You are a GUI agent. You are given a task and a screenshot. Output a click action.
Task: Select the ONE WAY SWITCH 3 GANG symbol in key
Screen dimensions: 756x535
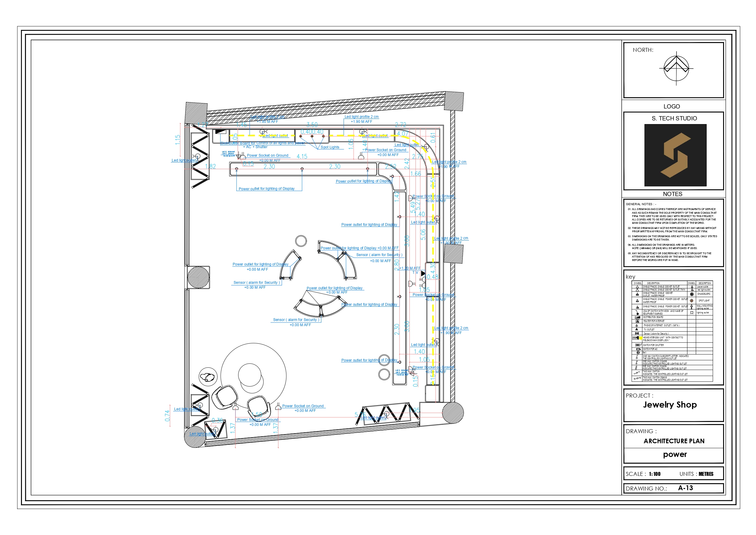click(637, 368)
